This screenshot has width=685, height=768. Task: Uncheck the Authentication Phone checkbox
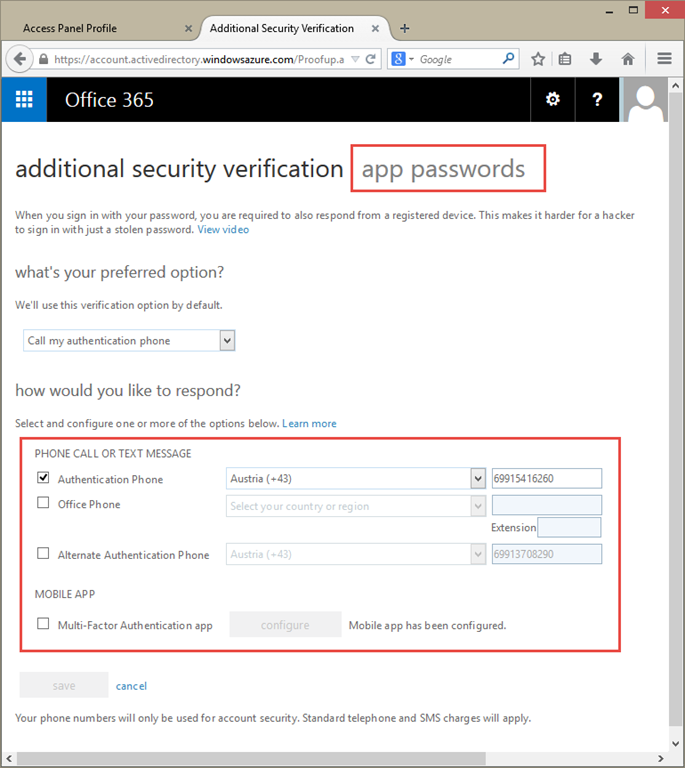(43, 478)
